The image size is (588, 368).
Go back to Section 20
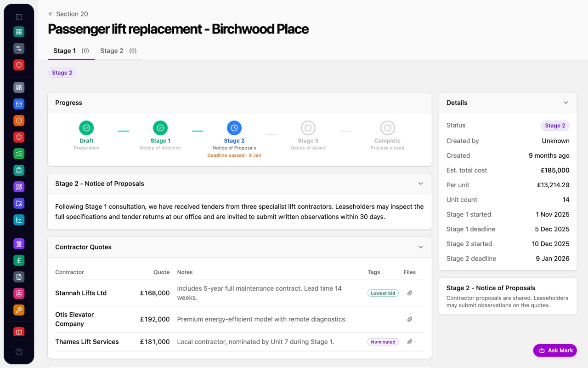click(68, 14)
